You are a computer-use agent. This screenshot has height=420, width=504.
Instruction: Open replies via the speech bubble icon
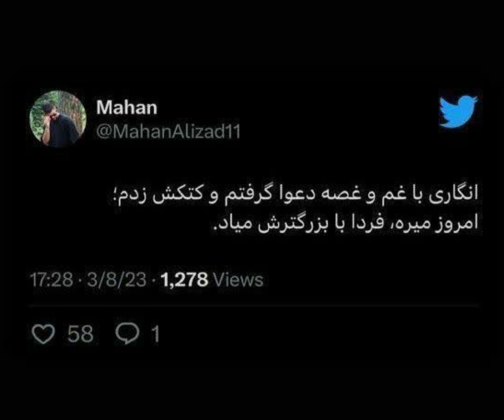coord(128,334)
